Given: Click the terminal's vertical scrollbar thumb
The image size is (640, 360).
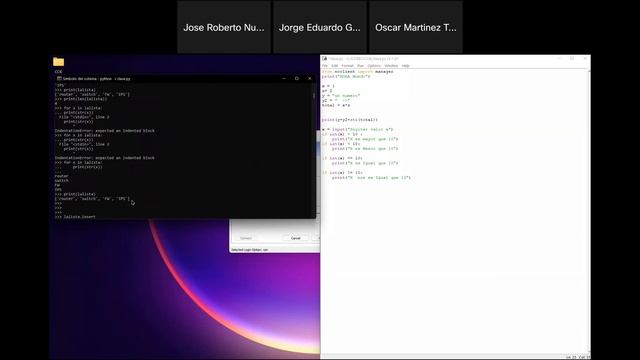Looking at the screenshot, I should [314, 96].
